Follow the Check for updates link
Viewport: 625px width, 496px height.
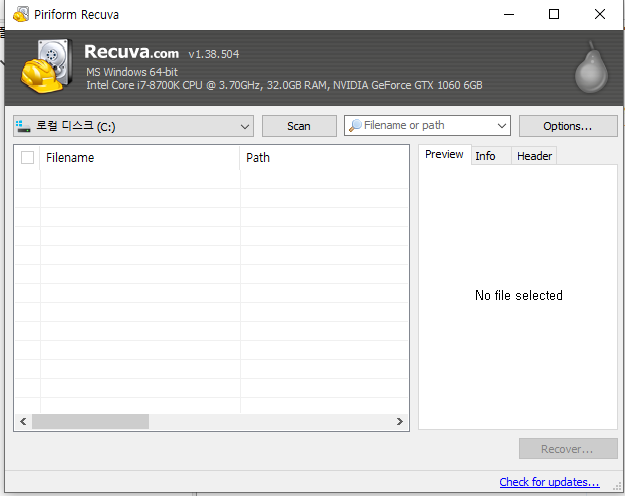pos(549,482)
